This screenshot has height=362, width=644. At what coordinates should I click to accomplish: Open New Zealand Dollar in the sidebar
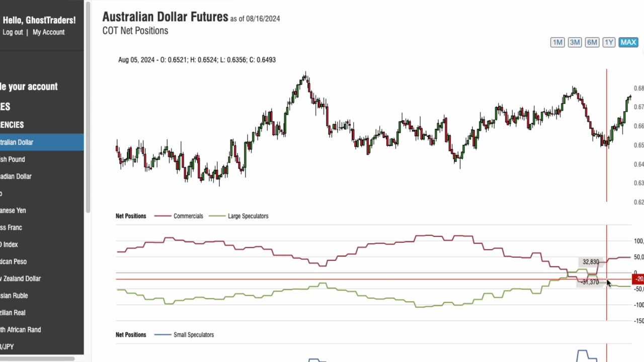42,279
